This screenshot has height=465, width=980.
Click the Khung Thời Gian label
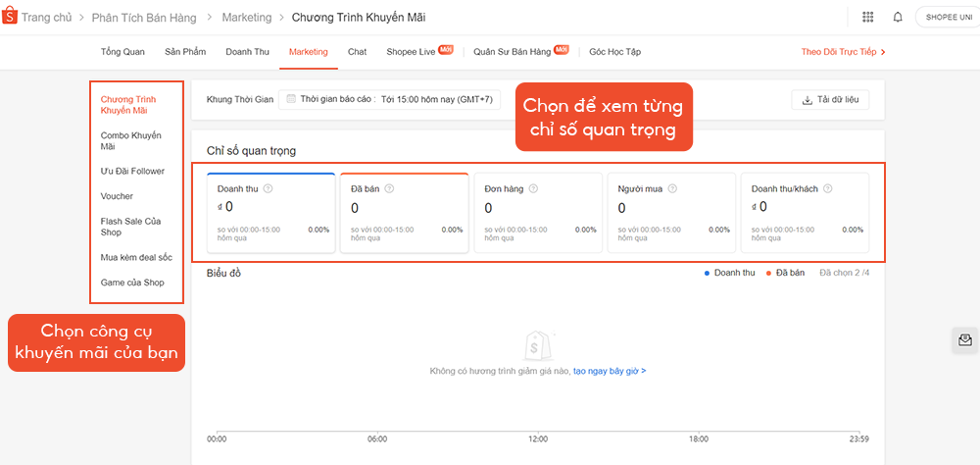240,99
